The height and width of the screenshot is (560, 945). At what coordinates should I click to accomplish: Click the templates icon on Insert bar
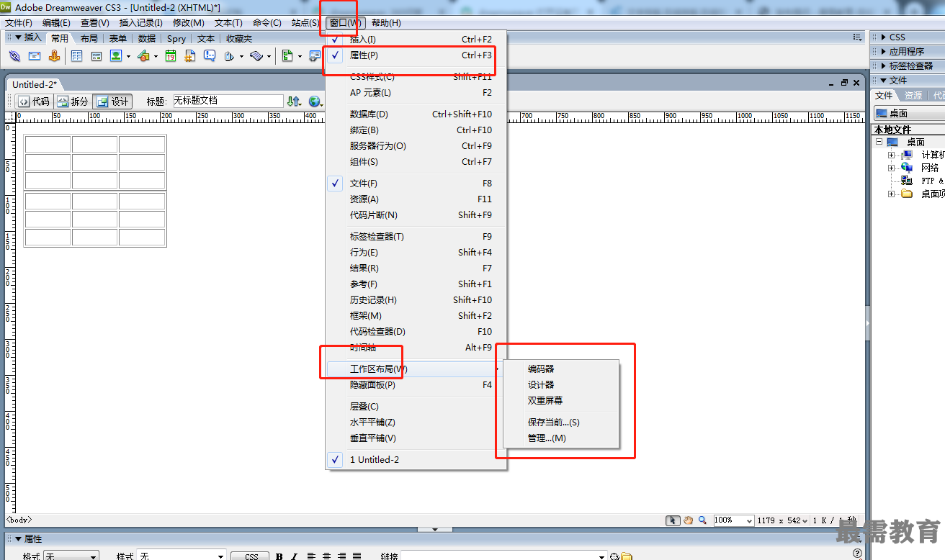click(x=287, y=56)
